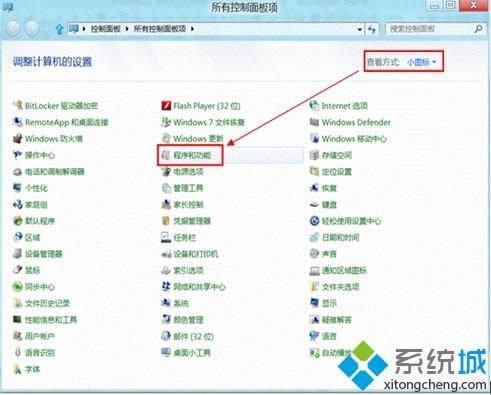491x395 pixels.
Task: Open the 用户帐户 link
Action: tap(40, 336)
